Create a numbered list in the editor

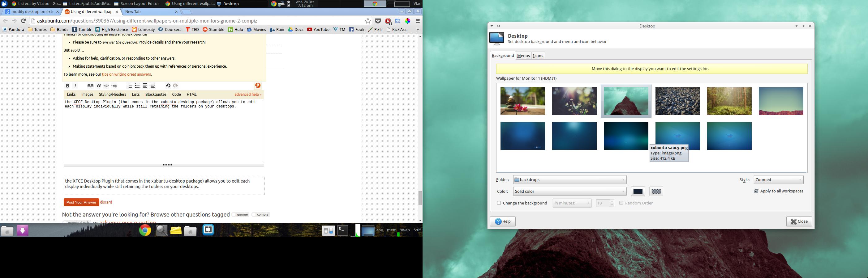(x=130, y=86)
